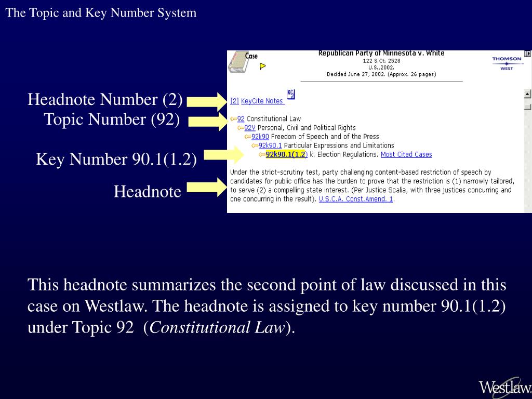The width and height of the screenshot is (532, 399).
Task: Click the small icon at the case window's corner
Action: click(528, 54)
